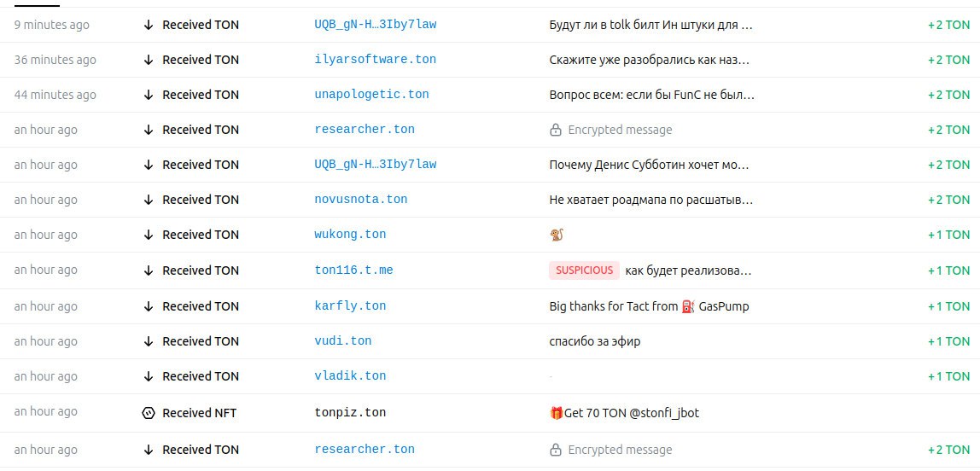Viewport: 980px width, 471px height.
Task: Open the novusnota.ton sender link
Action: coord(360,200)
